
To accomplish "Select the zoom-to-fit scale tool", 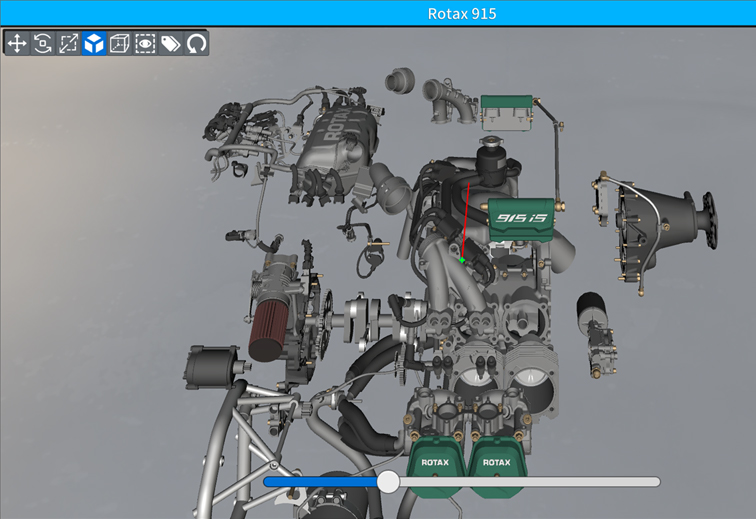I will [x=68, y=43].
